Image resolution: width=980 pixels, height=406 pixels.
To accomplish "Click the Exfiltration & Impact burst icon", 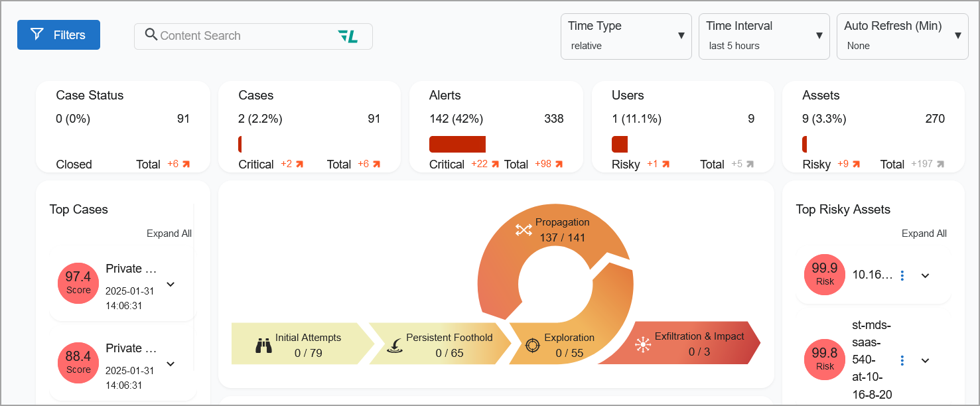I will click(x=642, y=344).
